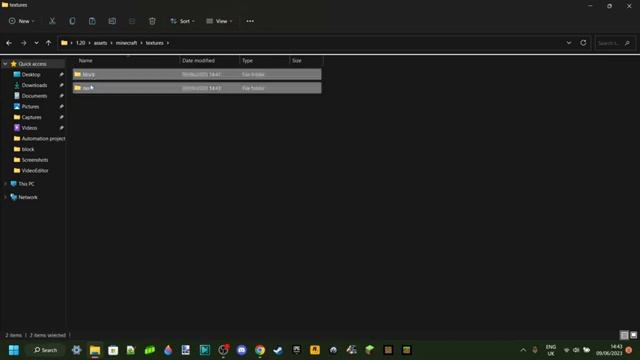Refresh the current folder view
Screen dimensions: 640x360
[583, 43]
